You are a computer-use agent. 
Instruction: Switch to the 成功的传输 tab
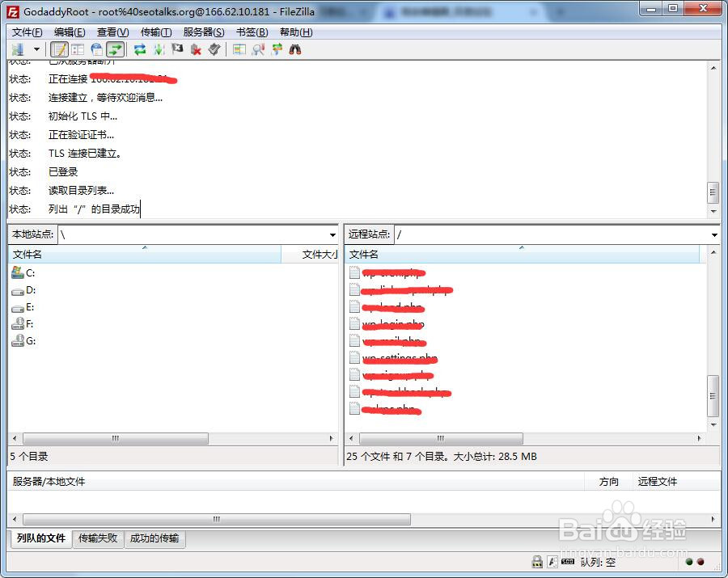154,538
